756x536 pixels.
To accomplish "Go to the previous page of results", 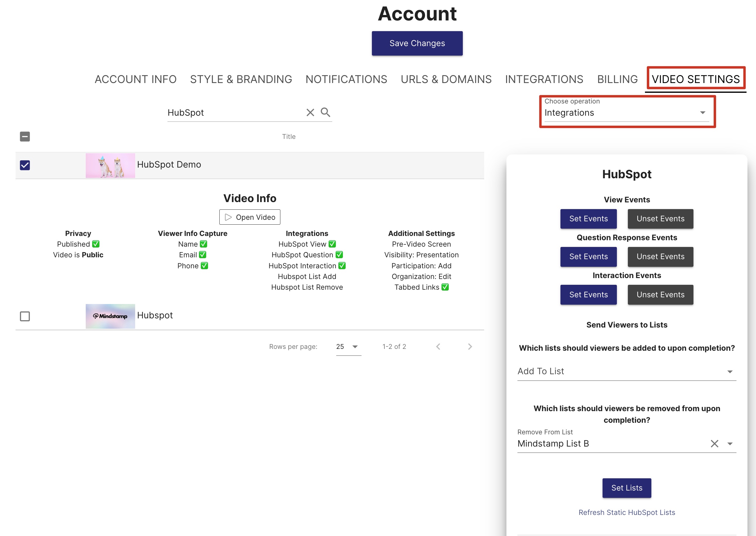I will tap(438, 346).
